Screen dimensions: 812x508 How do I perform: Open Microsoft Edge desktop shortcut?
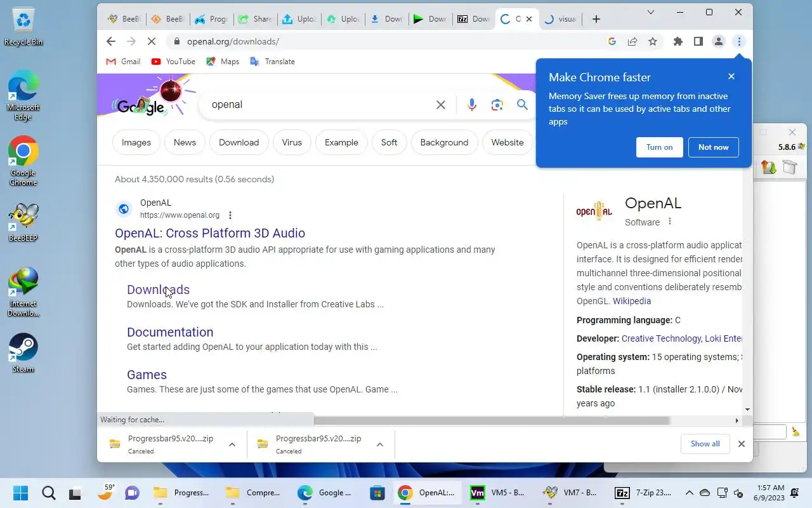[23, 97]
